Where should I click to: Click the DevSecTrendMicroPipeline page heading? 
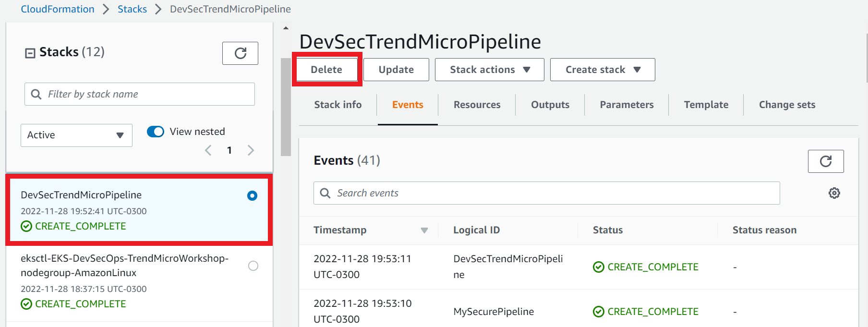pyautogui.click(x=420, y=42)
